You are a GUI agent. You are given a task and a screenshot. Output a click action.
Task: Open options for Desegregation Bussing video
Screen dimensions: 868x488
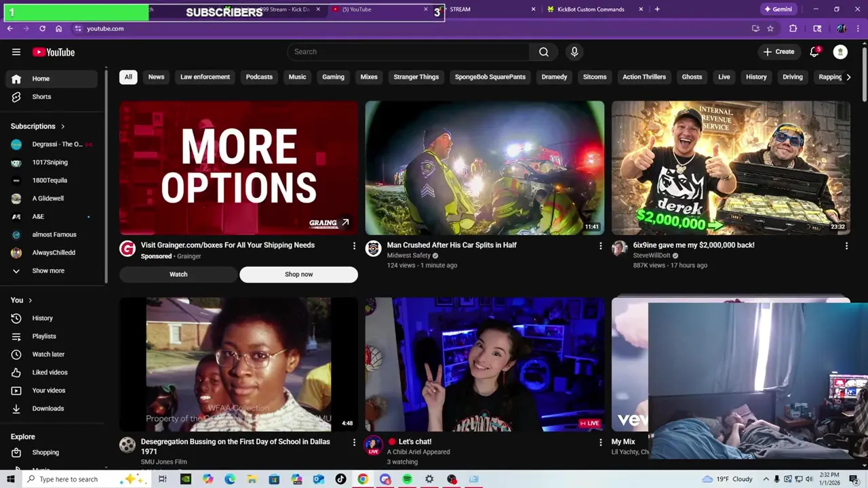pyautogui.click(x=354, y=443)
